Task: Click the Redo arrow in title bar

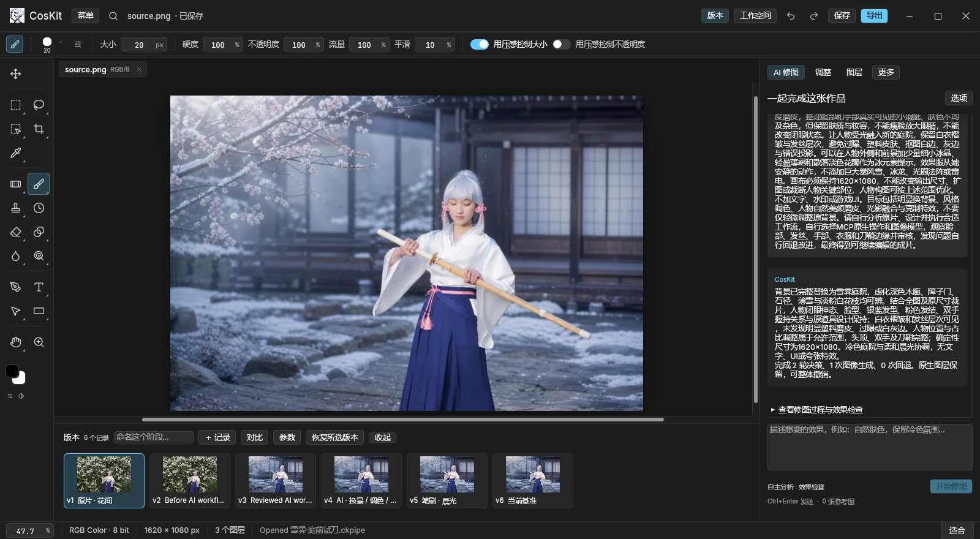Action: (x=814, y=16)
